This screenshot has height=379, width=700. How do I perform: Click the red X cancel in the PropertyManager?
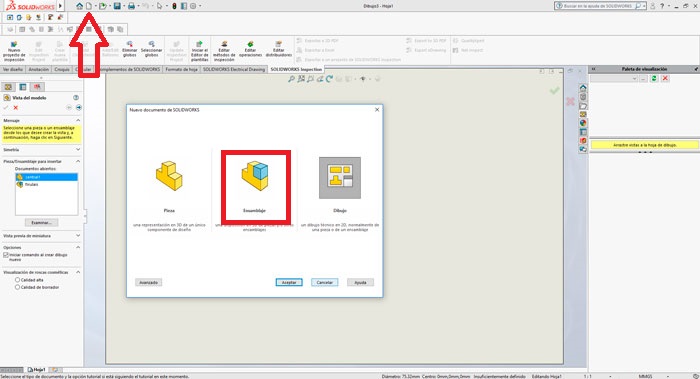click(16, 108)
